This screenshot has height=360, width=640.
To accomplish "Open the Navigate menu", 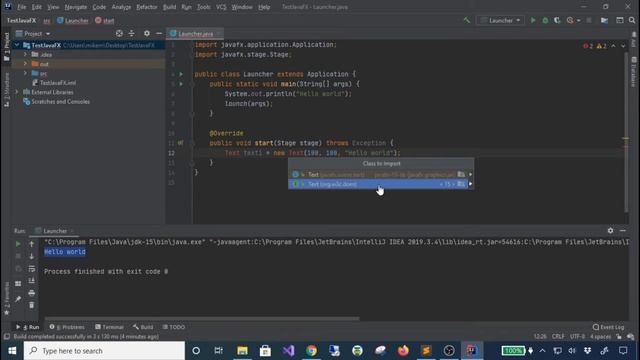I will click(76, 7).
